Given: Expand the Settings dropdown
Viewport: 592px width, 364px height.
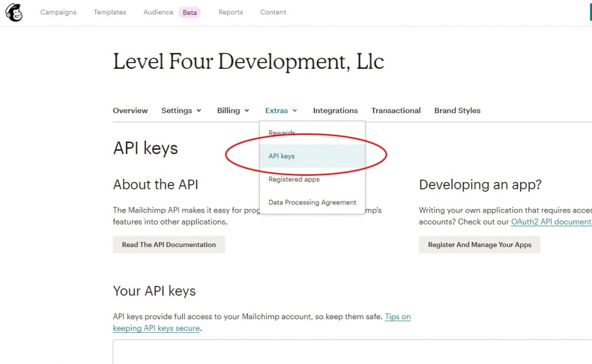Looking at the screenshot, I should [x=181, y=110].
